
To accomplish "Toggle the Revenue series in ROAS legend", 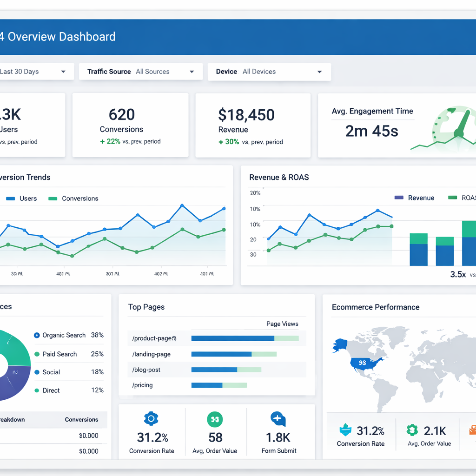I will (414, 198).
